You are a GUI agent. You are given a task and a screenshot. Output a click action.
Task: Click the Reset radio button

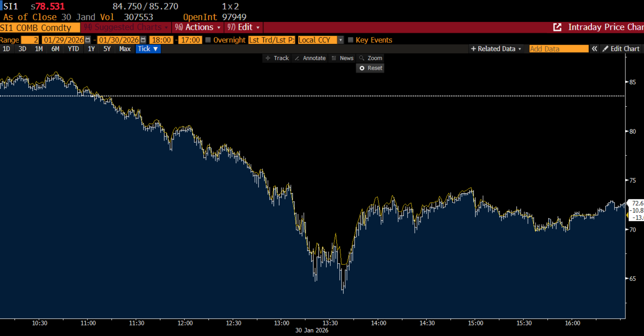(362, 68)
